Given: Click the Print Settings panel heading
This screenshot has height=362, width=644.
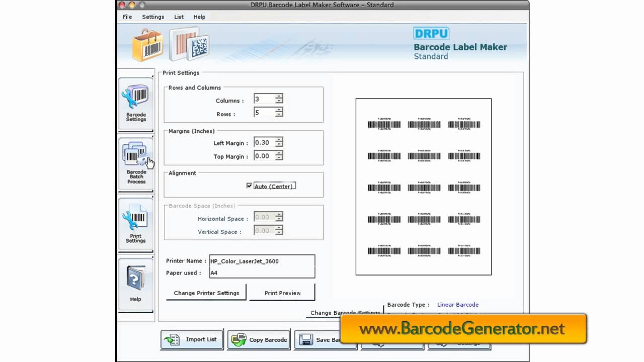Looking at the screenshot, I should tap(181, 73).
